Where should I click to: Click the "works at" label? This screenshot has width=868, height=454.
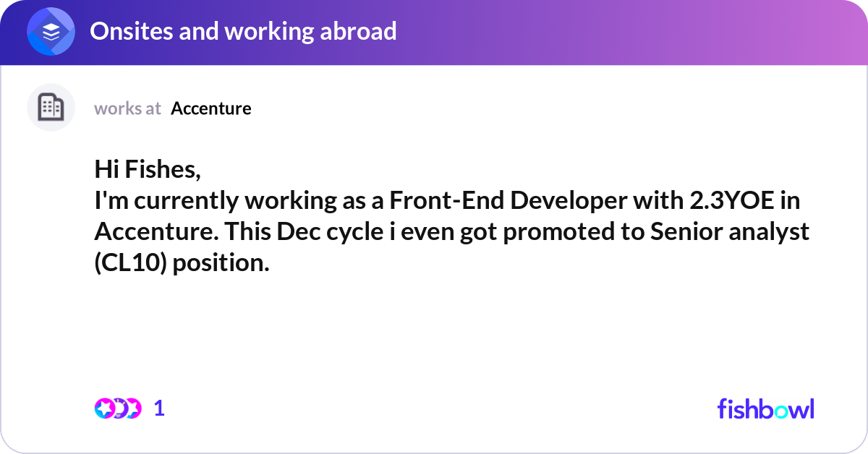tap(127, 108)
